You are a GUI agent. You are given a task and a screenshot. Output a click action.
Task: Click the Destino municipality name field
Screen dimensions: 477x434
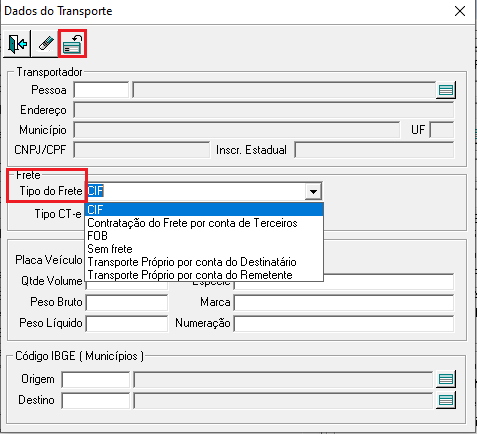point(283,400)
